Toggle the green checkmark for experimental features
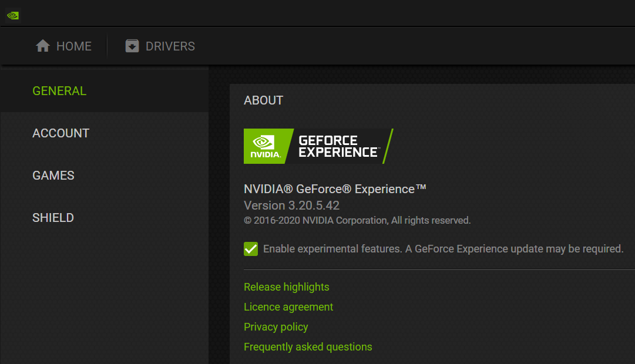This screenshot has height=364, width=635. [250, 248]
